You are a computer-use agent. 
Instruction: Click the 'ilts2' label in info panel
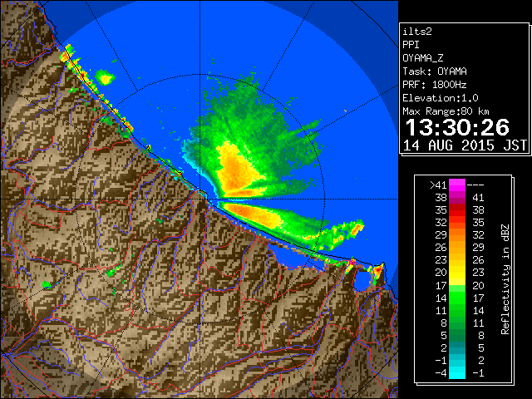pyautogui.click(x=417, y=32)
